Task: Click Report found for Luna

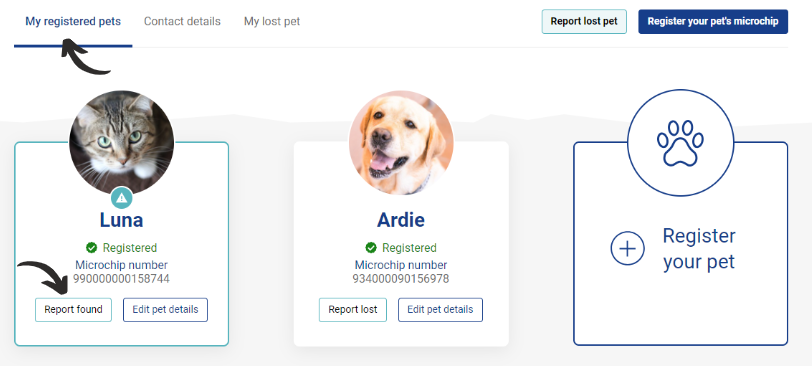Action: 73,310
